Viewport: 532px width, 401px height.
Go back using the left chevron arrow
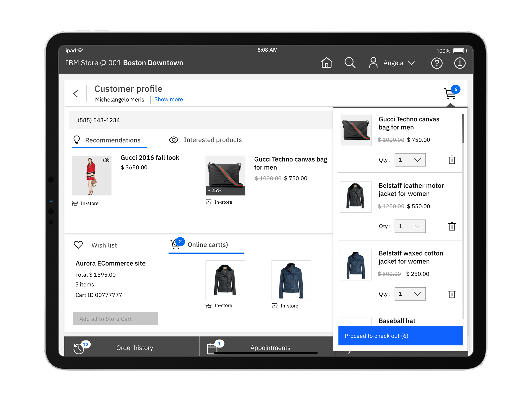(x=76, y=94)
